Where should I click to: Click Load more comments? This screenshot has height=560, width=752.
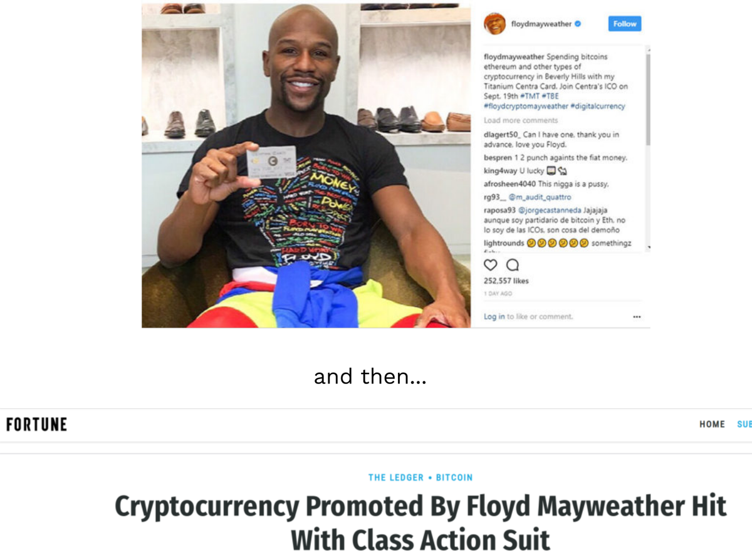pyautogui.click(x=520, y=120)
